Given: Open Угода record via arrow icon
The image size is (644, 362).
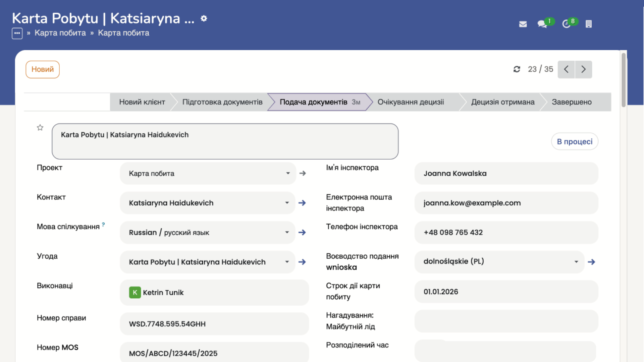Looking at the screenshot, I should [x=302, y=262].
